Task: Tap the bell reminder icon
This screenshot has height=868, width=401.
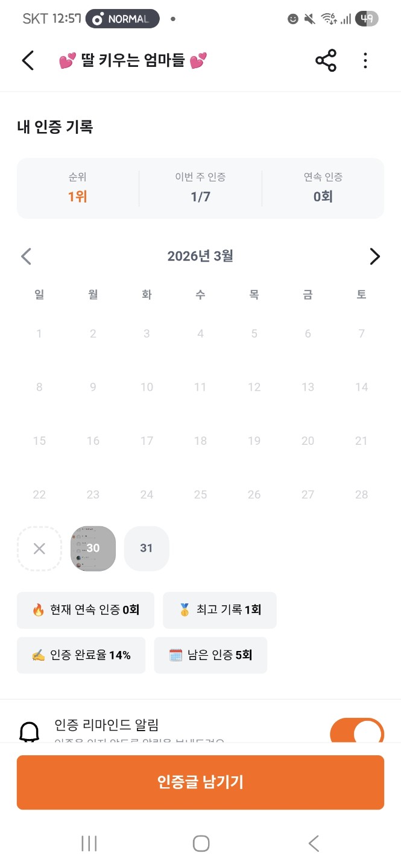Action: point(30,731)
